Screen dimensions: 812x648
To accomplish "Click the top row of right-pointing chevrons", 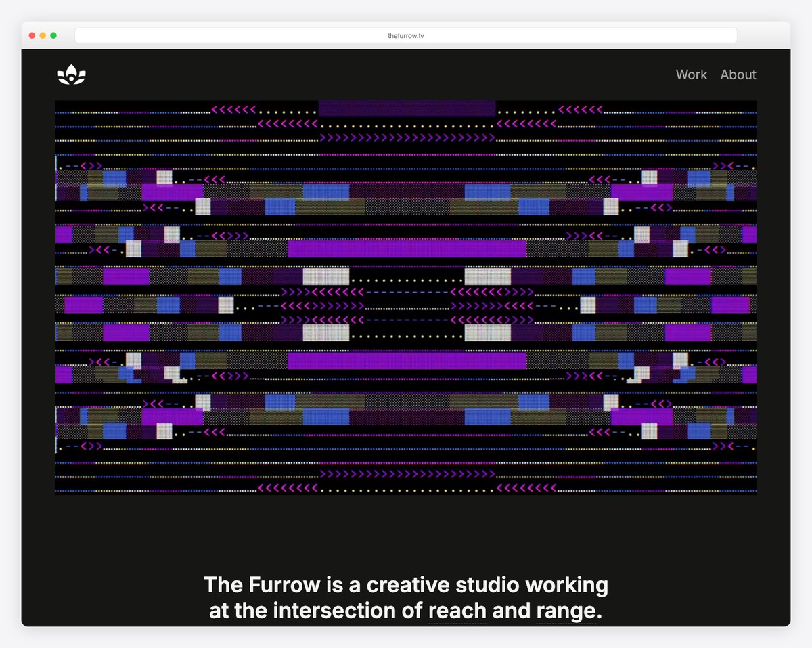I will coord(407,137).
